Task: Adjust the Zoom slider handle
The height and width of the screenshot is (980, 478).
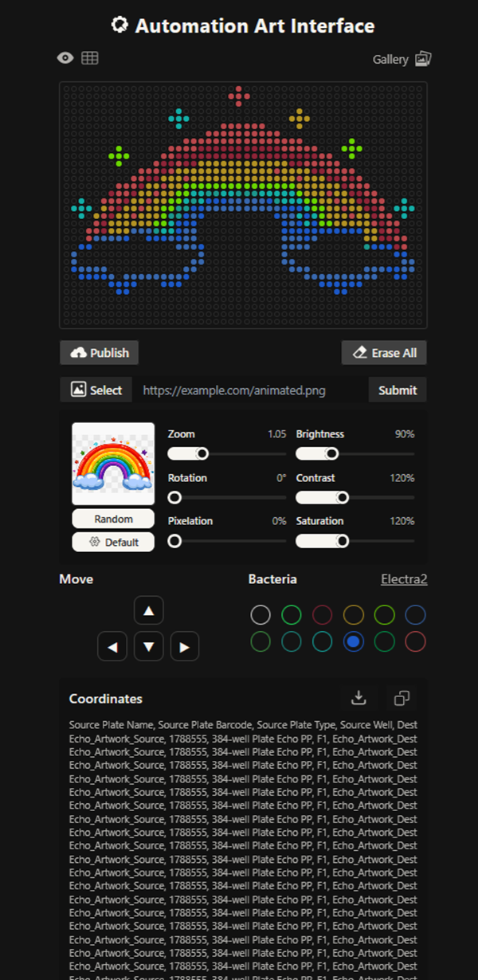Action: [x=202, y=453]
